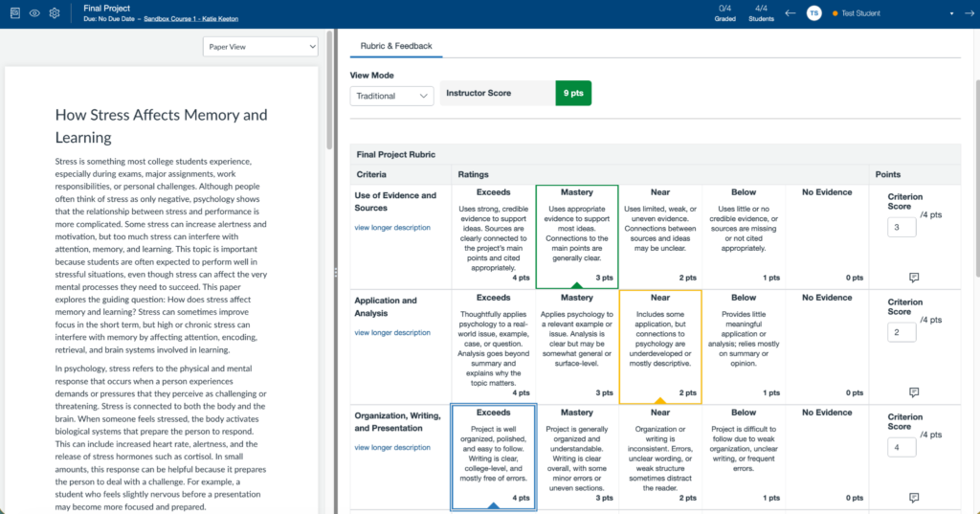Viewport: 980px width, 514px height.
Task: Open SpeedGrader settings gear
Action: pos(55,13)
